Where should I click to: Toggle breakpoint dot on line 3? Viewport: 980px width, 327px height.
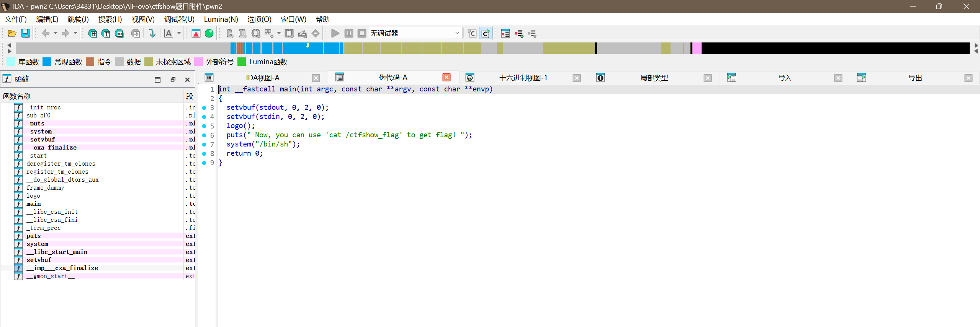tap(204, 108)
